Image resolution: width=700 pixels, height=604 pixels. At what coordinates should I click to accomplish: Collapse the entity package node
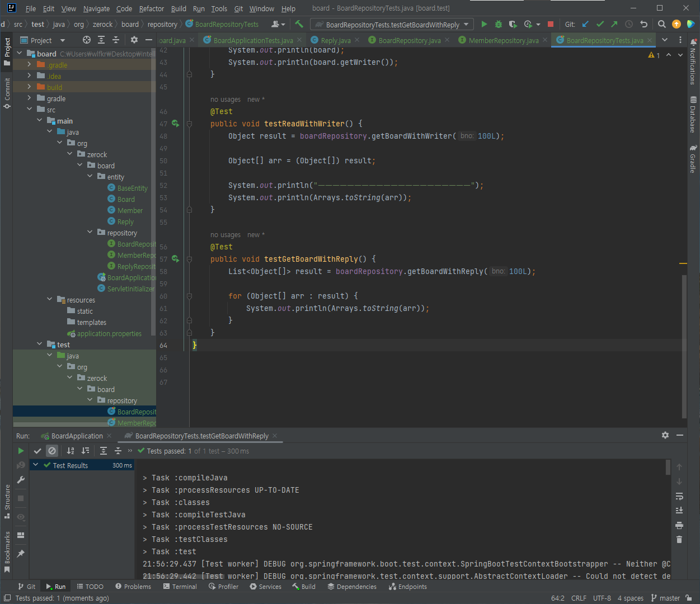pos(90,177)
